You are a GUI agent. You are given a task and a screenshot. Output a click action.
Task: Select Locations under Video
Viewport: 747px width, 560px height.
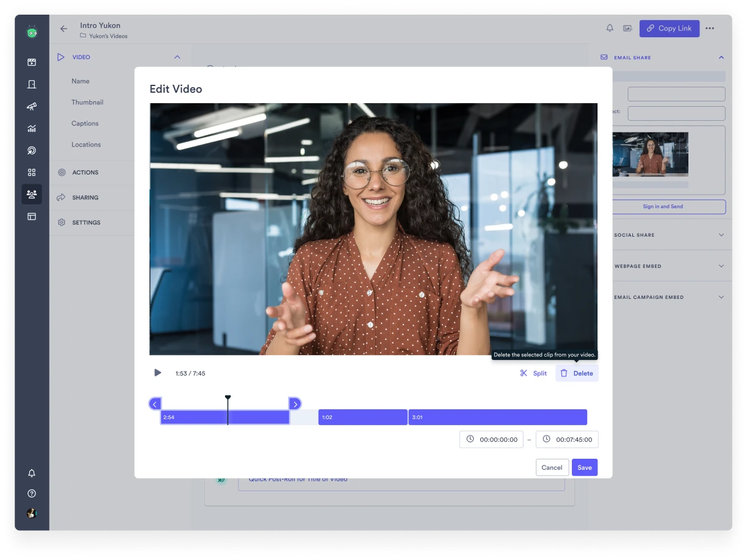click(x=86, y=145)
